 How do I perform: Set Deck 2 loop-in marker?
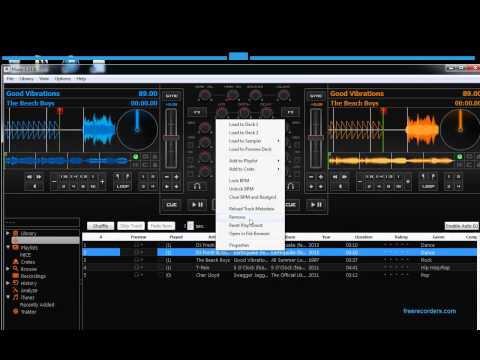pyautogui.click(x=423, y=176)
